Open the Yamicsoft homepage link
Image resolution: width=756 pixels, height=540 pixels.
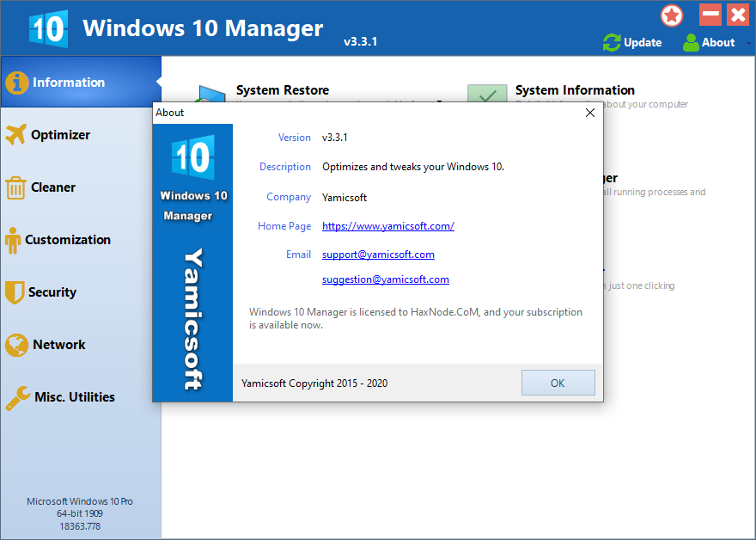(387, 226)
